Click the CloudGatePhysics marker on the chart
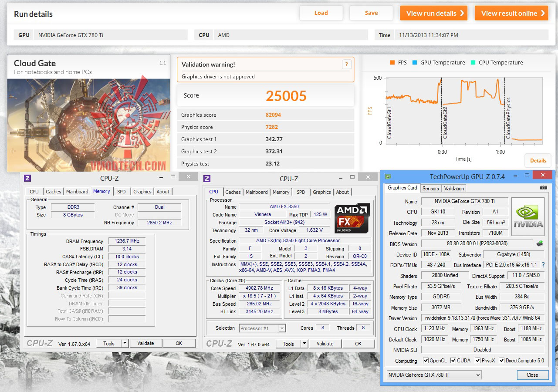Viewport: 558px width, 392px height. pyautogui.click(x=508, y=118)
